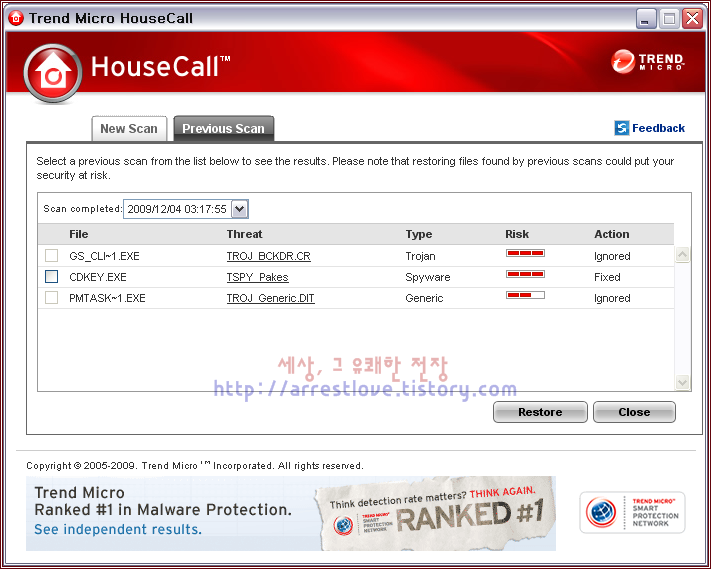Click the Fixed action cell for CDKEY.EXE
The width and height of the screenshot is (711, 569).
tap(607, 277)
